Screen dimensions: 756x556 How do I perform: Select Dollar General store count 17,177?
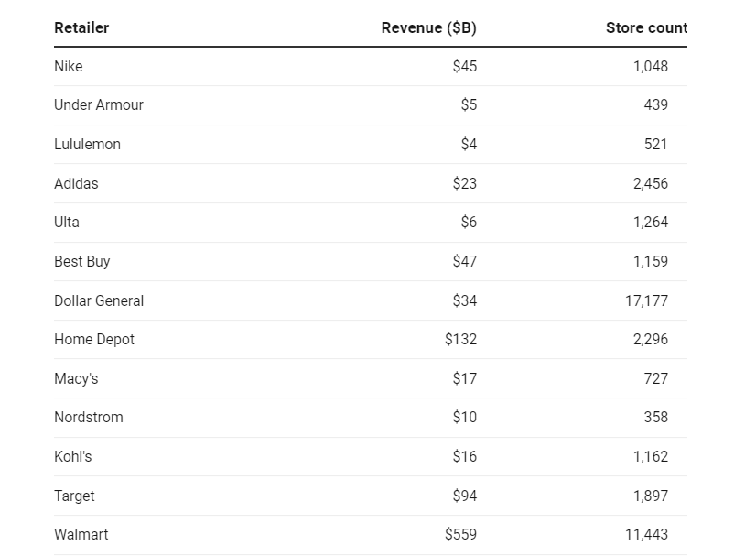click(x=646, y=300)
